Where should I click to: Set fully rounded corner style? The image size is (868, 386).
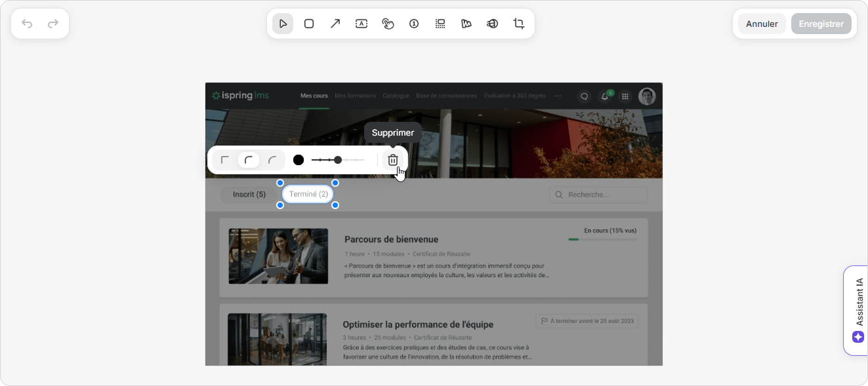pos(272,160)
